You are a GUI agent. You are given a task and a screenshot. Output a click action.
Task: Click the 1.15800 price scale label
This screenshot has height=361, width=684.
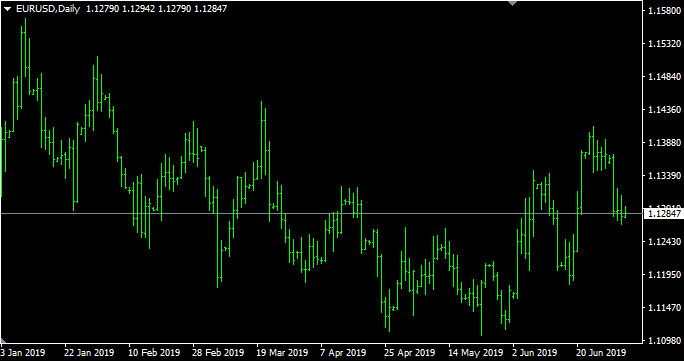tap(665, 10)
